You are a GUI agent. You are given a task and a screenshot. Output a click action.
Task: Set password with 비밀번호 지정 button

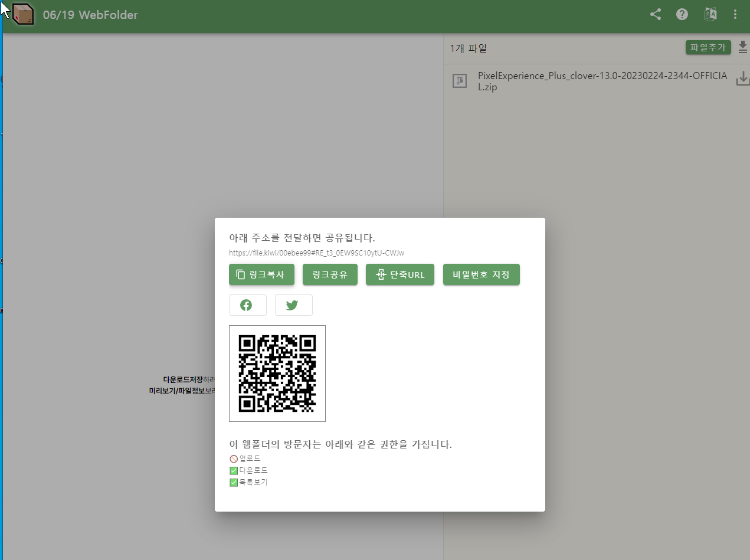click(482, 274)
